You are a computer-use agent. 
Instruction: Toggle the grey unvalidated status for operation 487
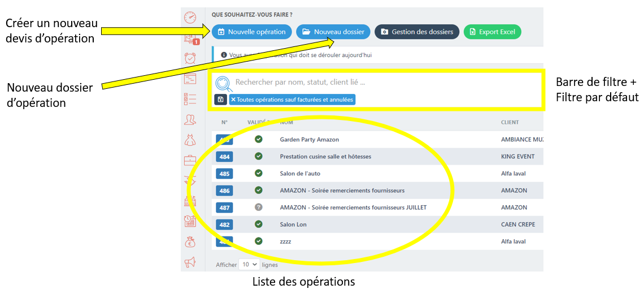tap(259, 207)
